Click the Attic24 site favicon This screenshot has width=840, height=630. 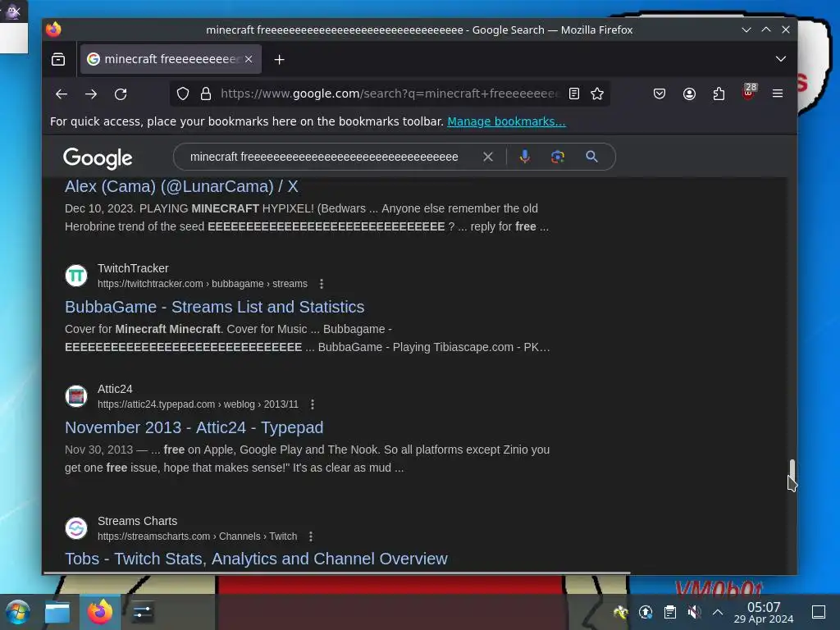[76, 396]
